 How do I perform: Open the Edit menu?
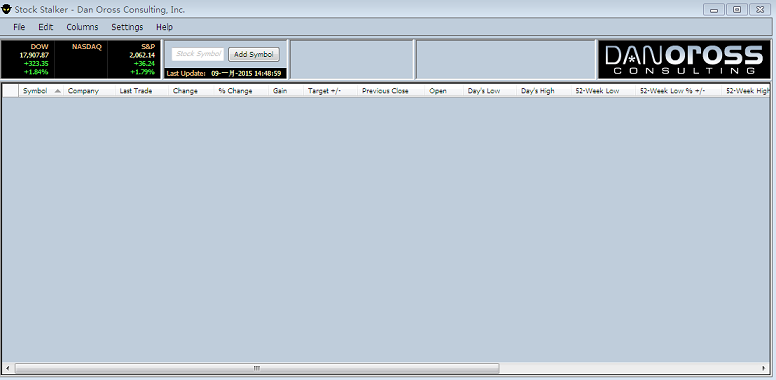pos(46,27)
